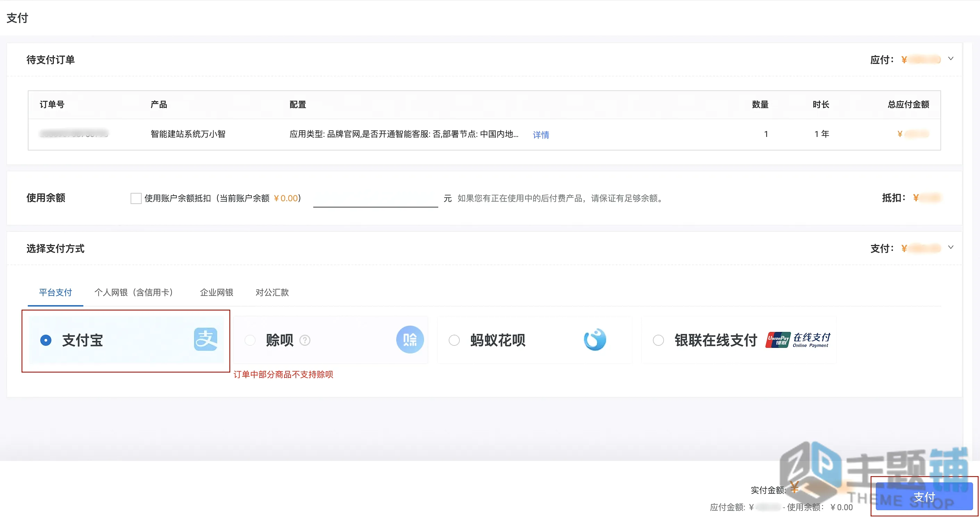Choose the 蚂蚁花呗 radio option

pyautogui.click(x=454, y=340)
